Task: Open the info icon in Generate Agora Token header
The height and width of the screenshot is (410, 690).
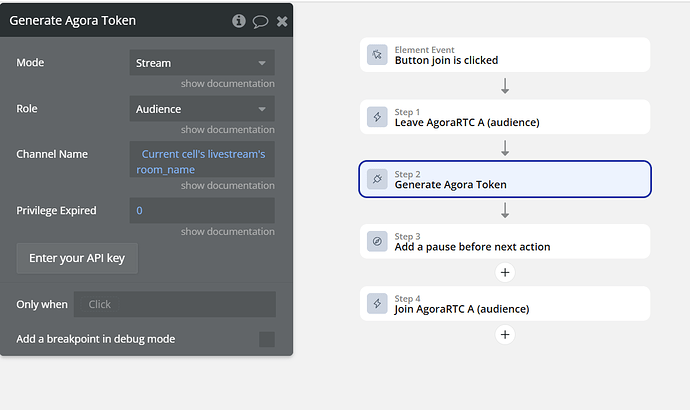Action: click(x=239, y=21)
